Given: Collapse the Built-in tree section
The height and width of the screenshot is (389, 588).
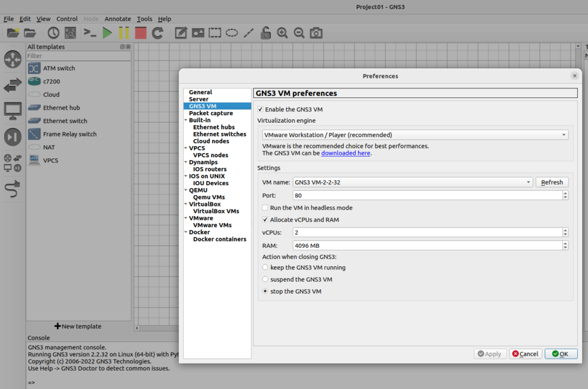Looking at the screenshot, I should pos(186,120).
